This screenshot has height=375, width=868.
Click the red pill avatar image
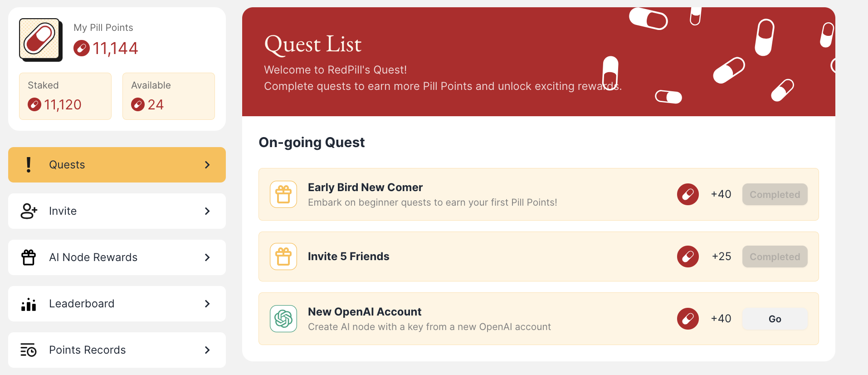pyautogui.click(x=40, y=39)
